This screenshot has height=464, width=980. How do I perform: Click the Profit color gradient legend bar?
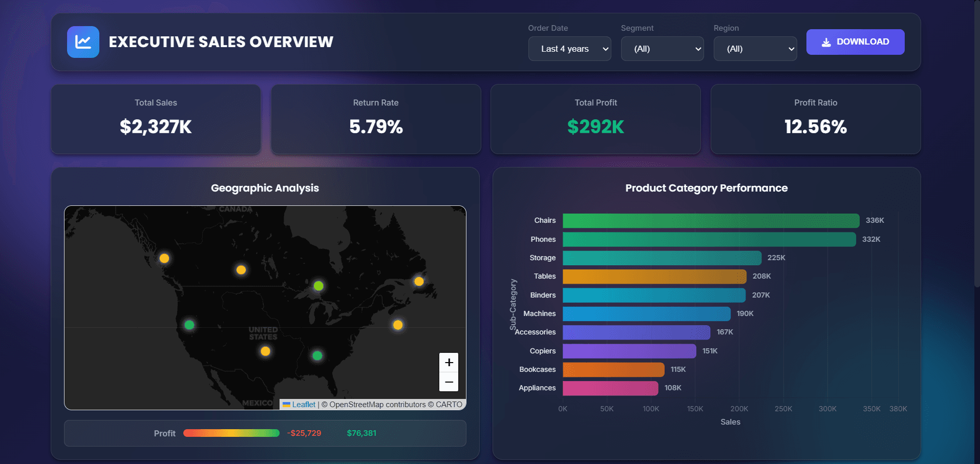231,433
